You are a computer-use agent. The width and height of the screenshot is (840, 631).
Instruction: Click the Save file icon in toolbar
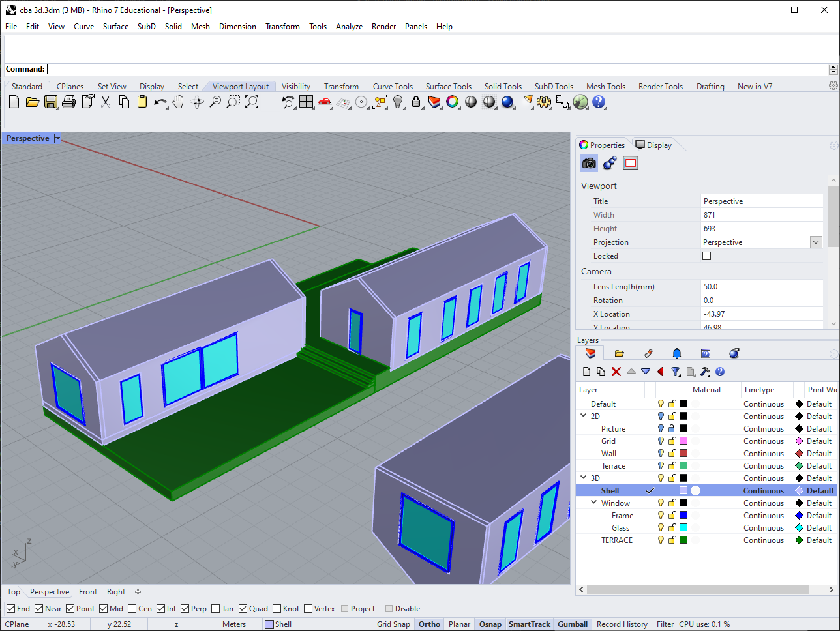[x=51, y=102]
